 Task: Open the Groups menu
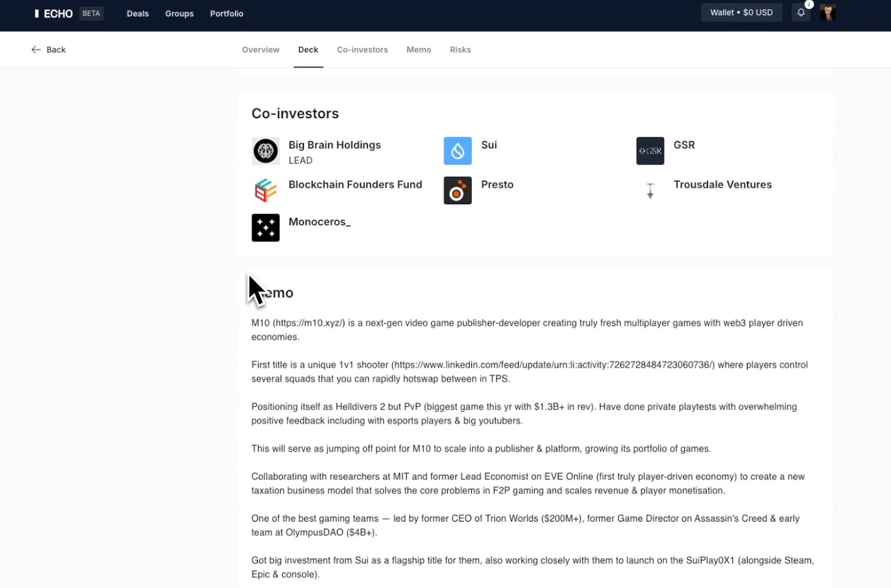pos(179,13)
